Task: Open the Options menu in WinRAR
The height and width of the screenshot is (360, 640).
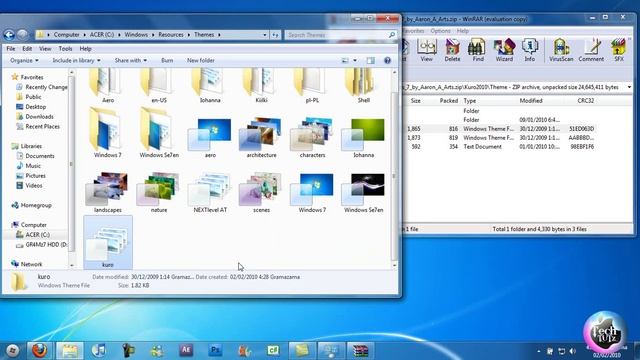Action: coord(440,31)
